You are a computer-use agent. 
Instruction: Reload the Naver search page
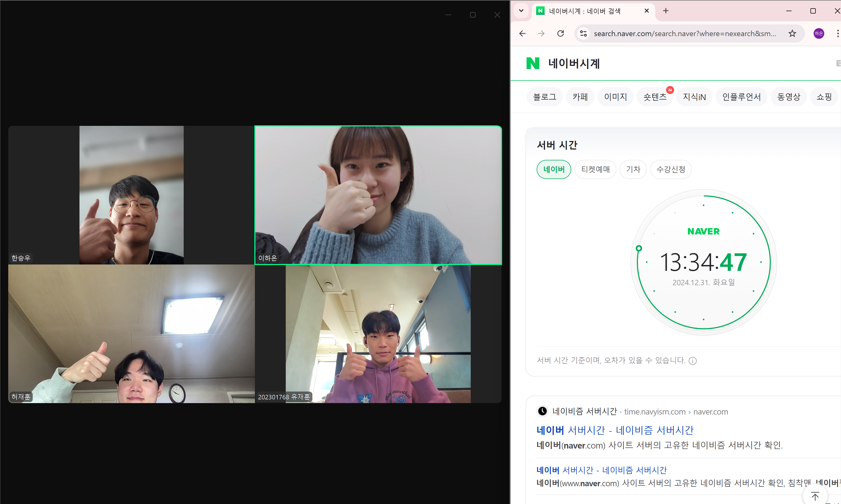point(561,33)
